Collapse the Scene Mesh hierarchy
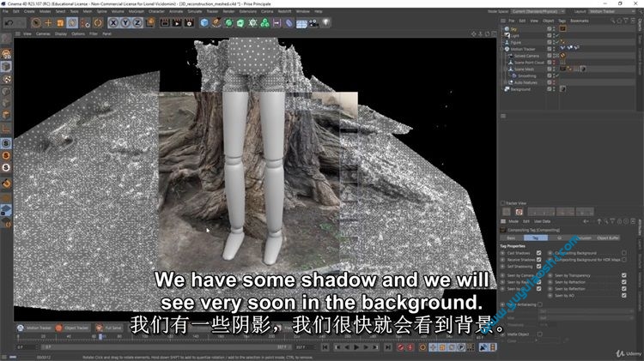This screenshot has height=361, width=644. click(506, 69)
